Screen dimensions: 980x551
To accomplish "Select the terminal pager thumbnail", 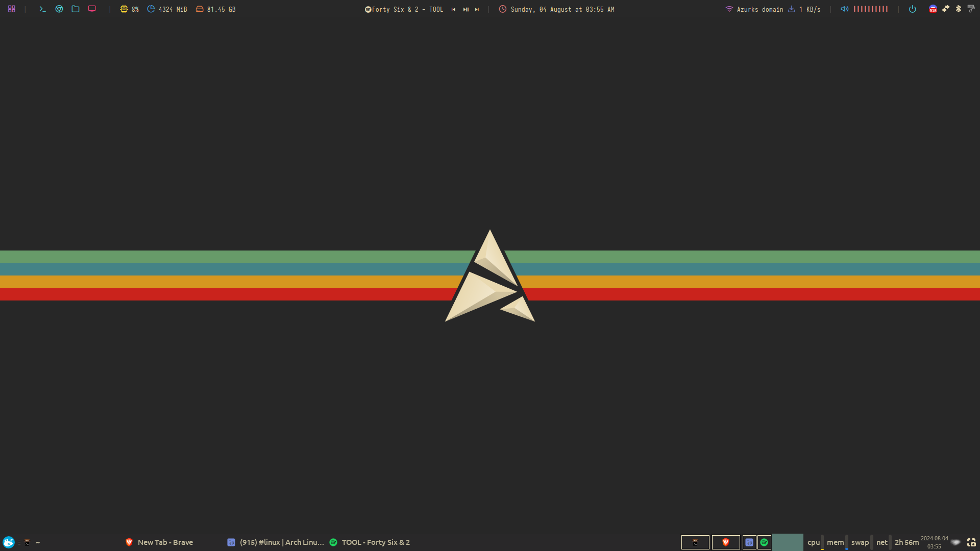I will (695, 542).
